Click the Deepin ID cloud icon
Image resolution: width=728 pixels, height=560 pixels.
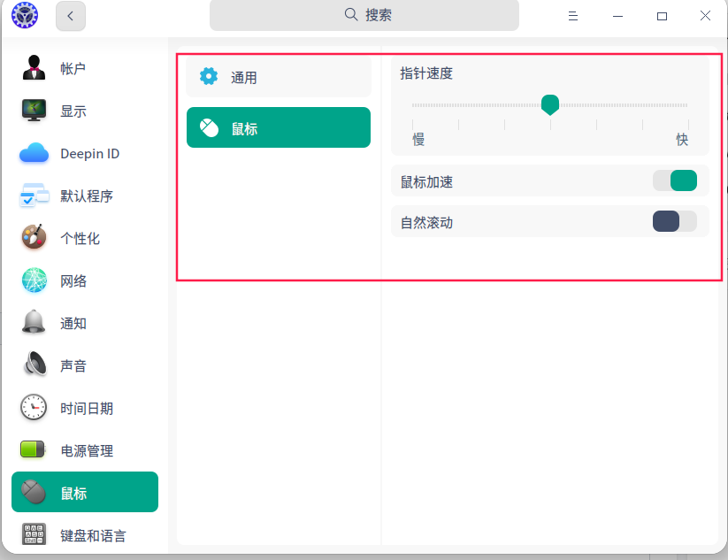click(x=34, y=153)
